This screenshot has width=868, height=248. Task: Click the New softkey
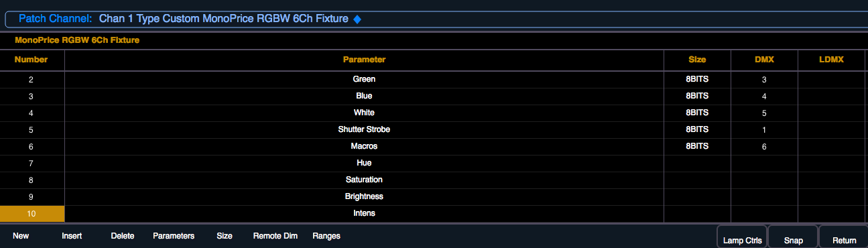tap(21, 236)
